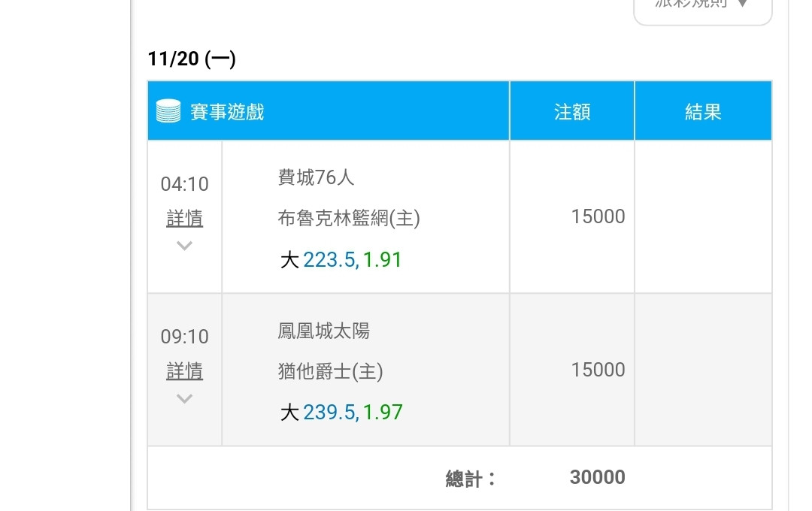Click the 結果 column header
Screen dimensions: 812x511
[x=703, y=110]
